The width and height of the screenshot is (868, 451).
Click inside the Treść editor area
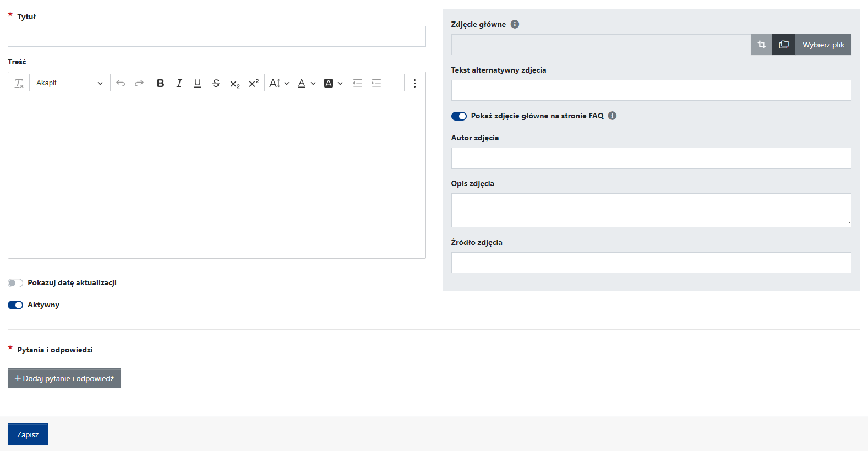click(x=217, y=176)
